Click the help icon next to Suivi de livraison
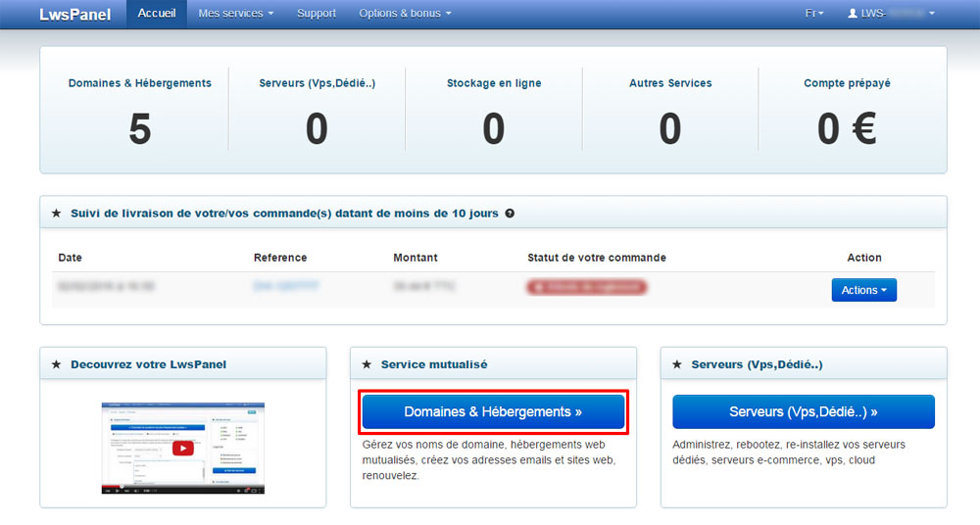The height and width of the screenshot is (525, 980). [510, 214]
